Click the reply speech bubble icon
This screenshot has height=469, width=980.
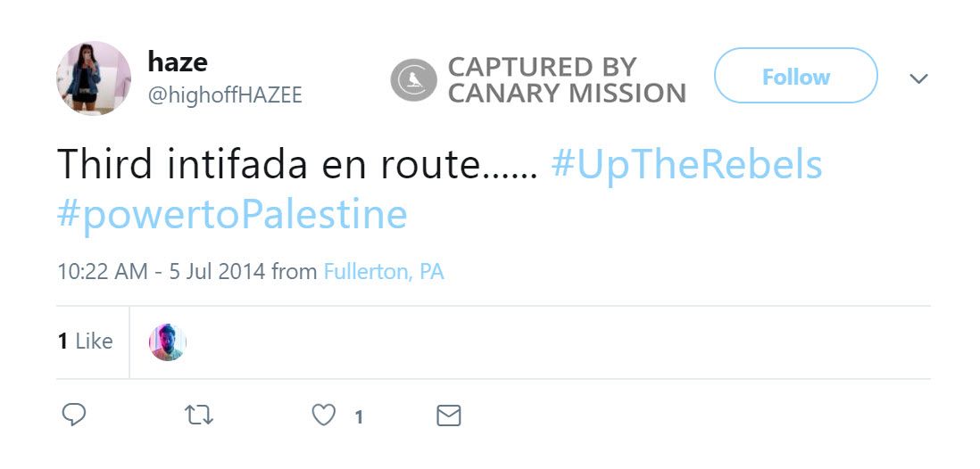pos(74,415)
